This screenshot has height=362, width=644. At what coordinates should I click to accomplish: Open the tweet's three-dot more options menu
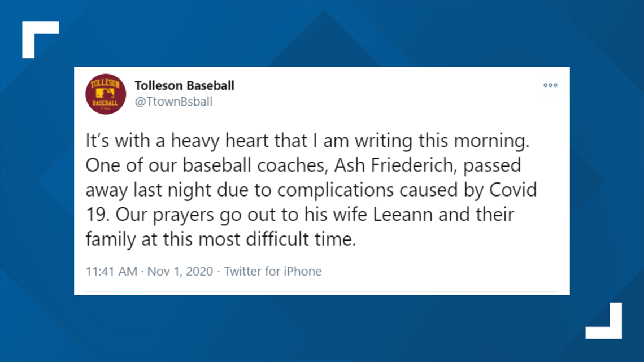point(550,85)
